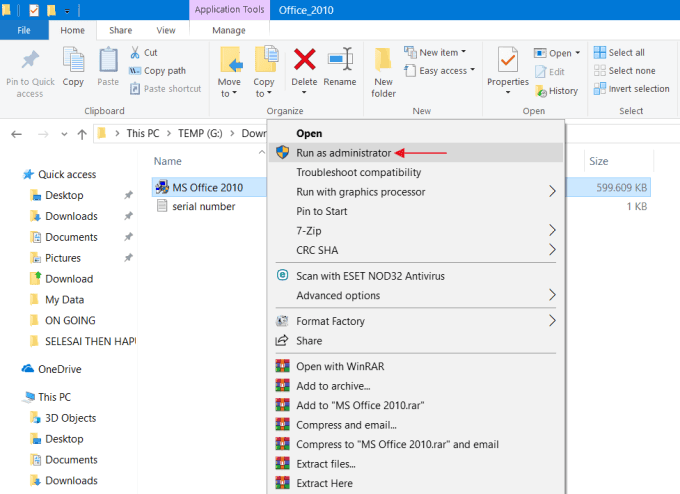The image size is (680, 494).
Task: Expand the Properties dropdown arrow
Action: 508,92
